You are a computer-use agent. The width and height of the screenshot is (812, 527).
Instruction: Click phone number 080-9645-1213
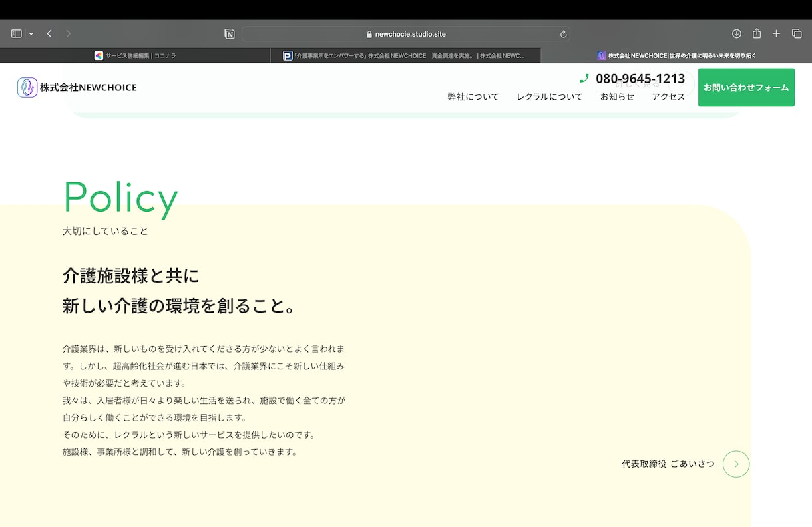click(640, 79)
